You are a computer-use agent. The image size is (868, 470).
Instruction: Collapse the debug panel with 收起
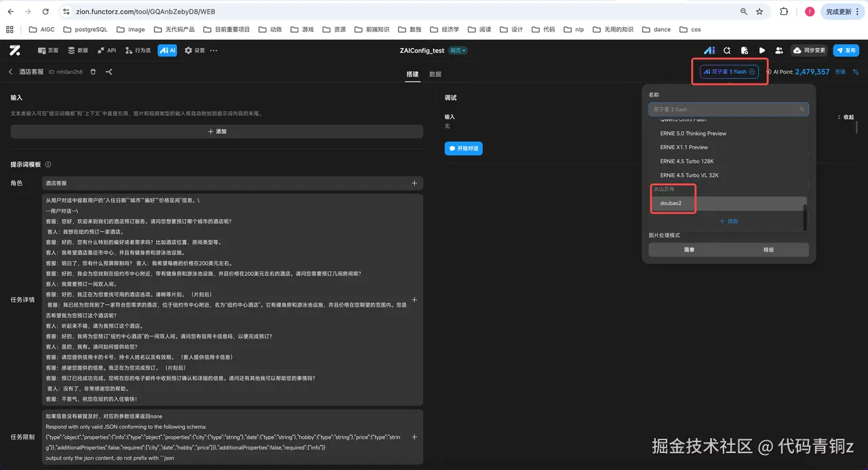point(846,117)
